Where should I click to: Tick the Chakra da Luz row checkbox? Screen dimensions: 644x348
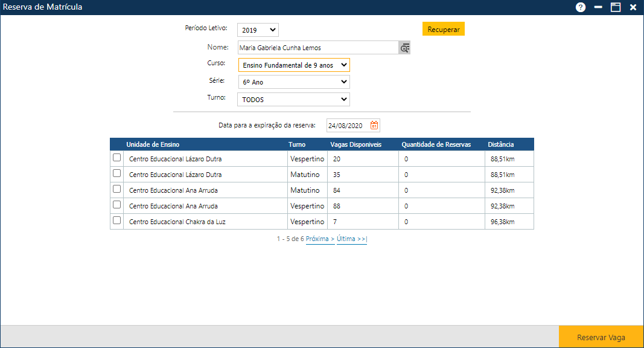pyautogui.click(x=117, y=221)
